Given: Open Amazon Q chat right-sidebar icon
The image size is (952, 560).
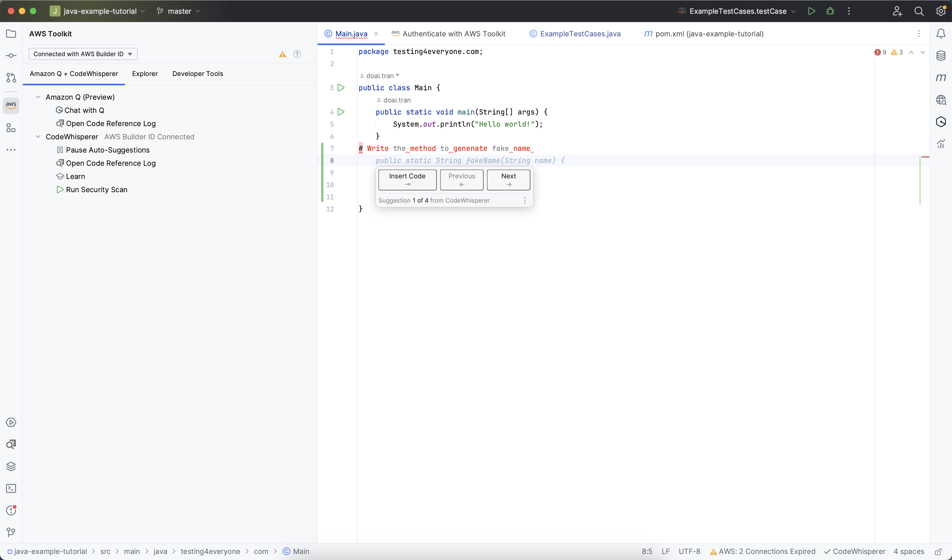Looking at the screenshot, I should pos(941,122).
